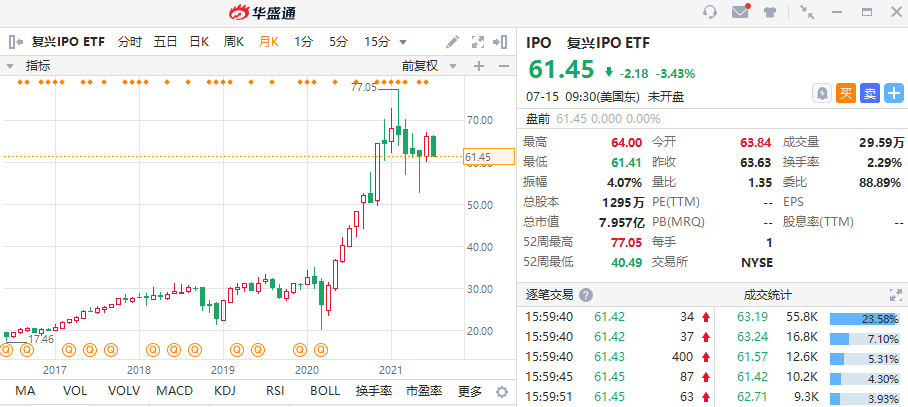Select the pencil drawing tool

[x=452, y=42]
